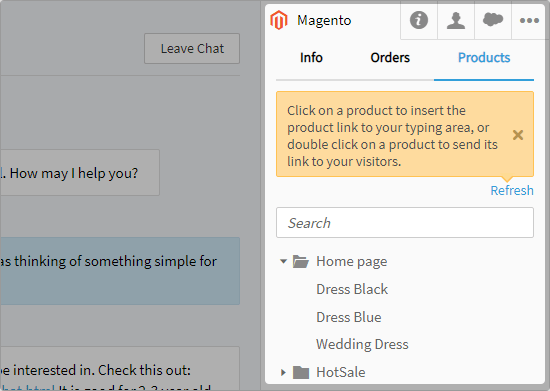Screen dimensions: 550x391
Task: Dismiss the yellow product tip notice
Action: 518,135
